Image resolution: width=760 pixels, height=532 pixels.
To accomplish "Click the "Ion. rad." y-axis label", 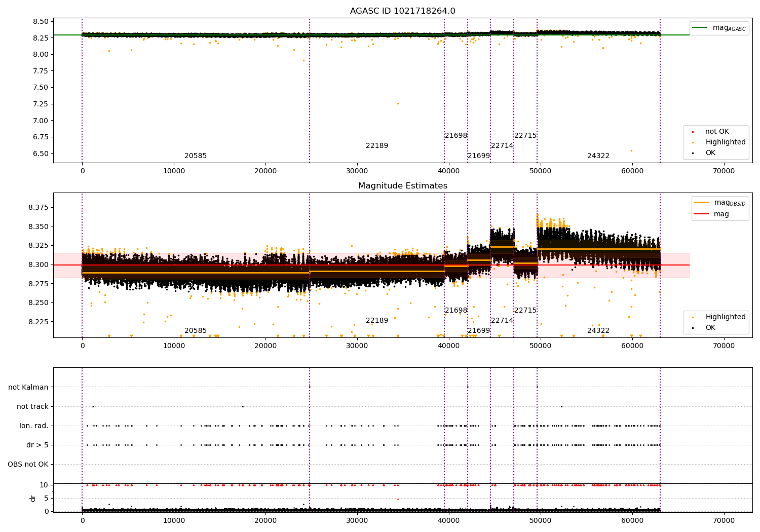I will tap(34, 426).
